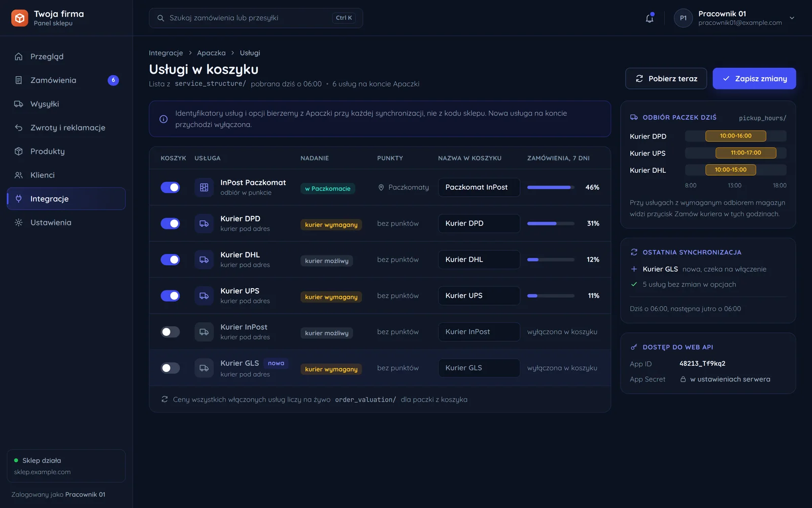Click the Dostęp do Web API key icon

click(x=634, y=347)
